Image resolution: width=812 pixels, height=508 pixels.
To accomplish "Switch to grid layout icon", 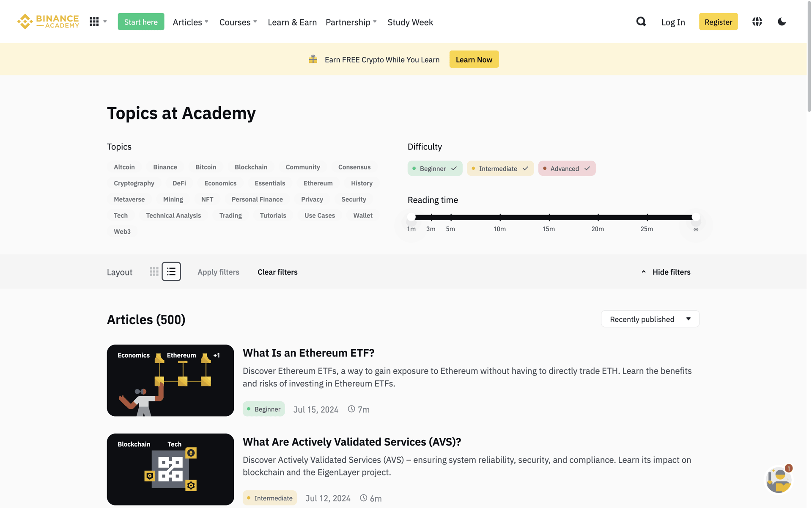I will click(154, 272).
